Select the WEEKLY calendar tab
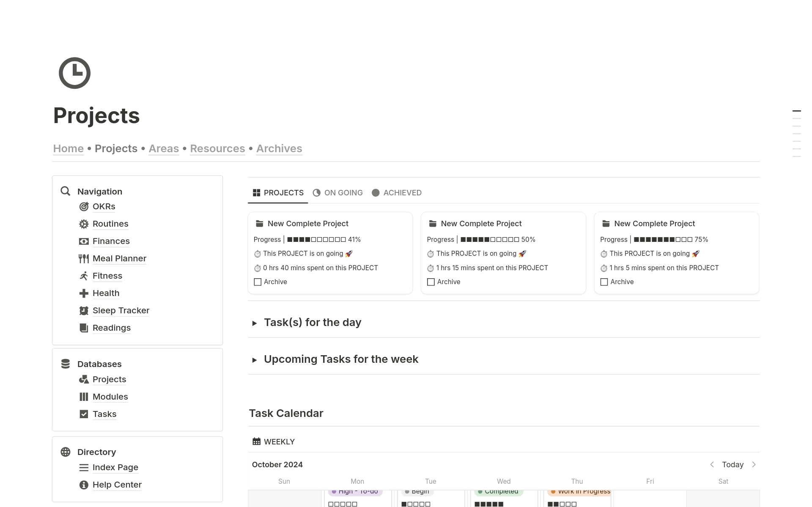The image size is (812, 507). click(x=274, y=441)
